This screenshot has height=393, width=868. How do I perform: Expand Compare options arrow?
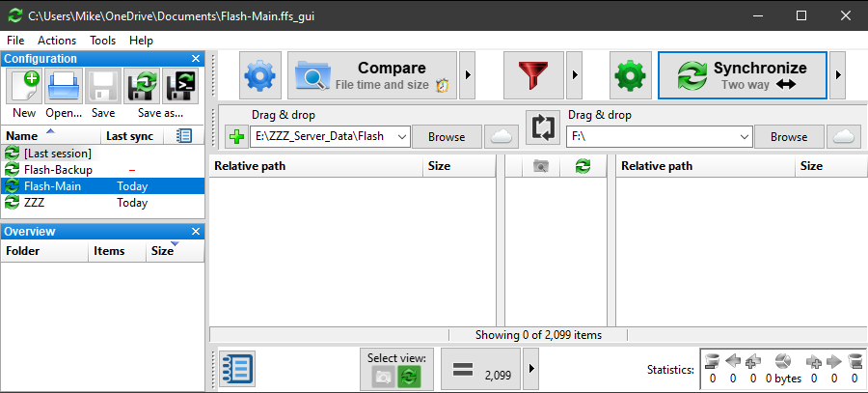(467, 75)
